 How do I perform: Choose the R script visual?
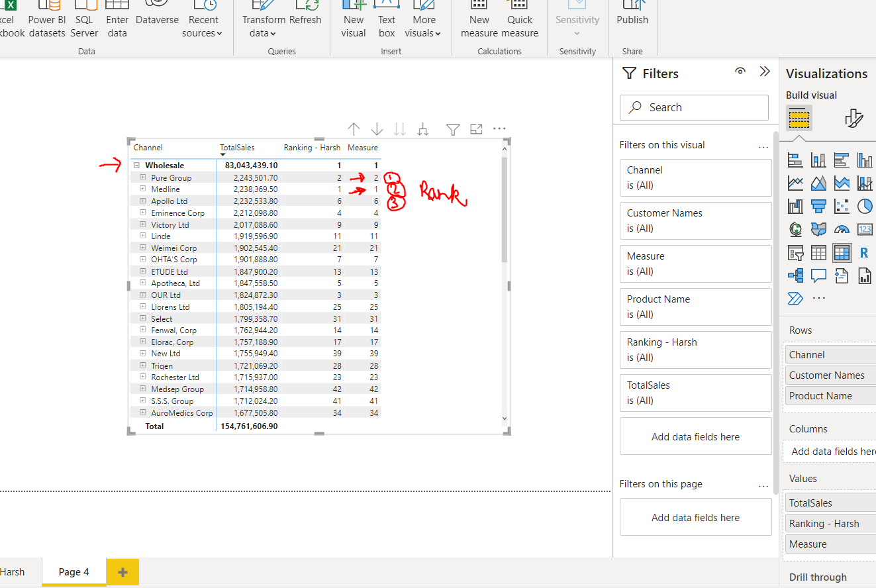865,252
